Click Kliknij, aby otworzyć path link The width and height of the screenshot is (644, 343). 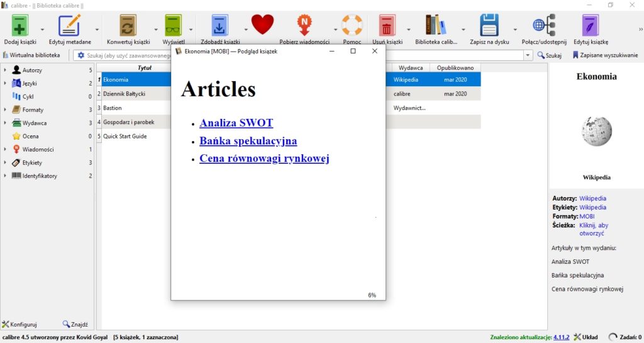click(x=594, y=229)
